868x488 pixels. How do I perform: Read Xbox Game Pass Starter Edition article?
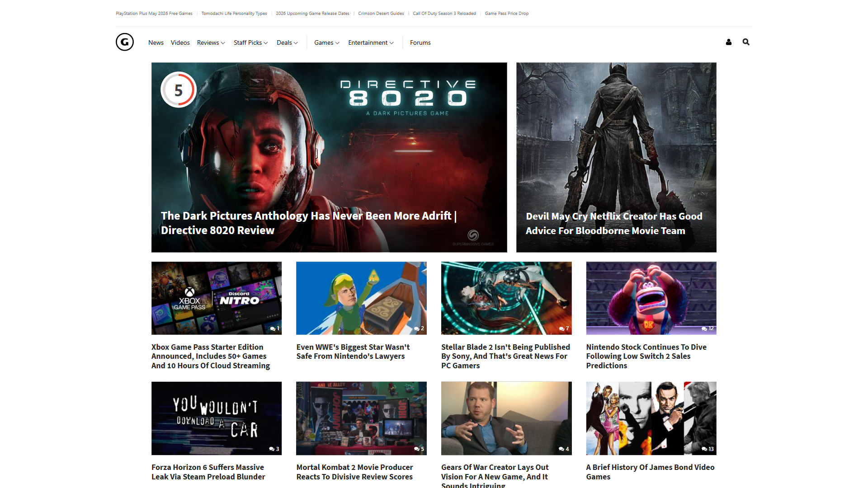pos(211,356)
